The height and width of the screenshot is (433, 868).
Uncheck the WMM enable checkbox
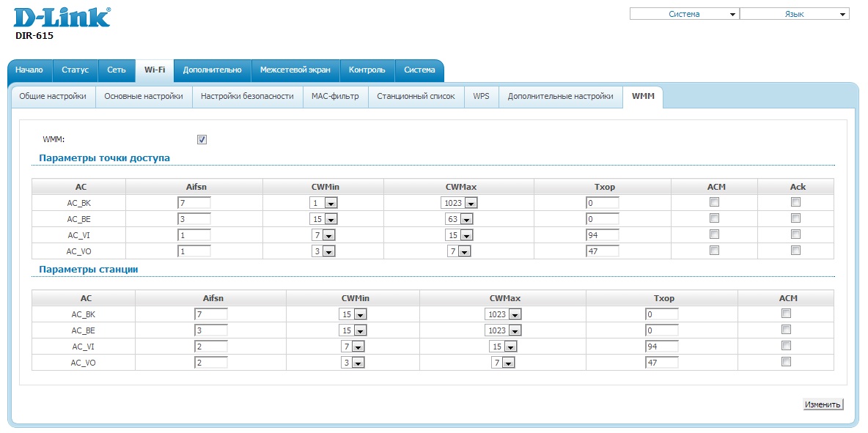click(x=202, y=139)
